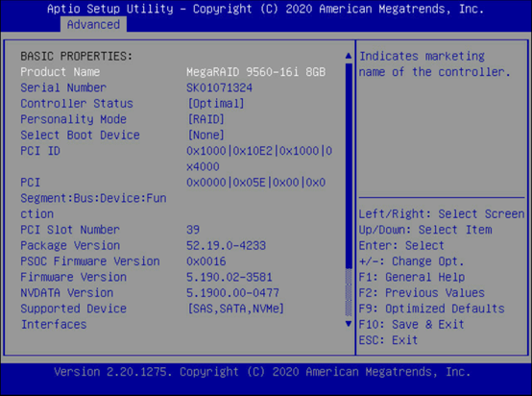Click the F10: Save & Exit hint
The image size is (532, 396).
click(x=411, y=324)
